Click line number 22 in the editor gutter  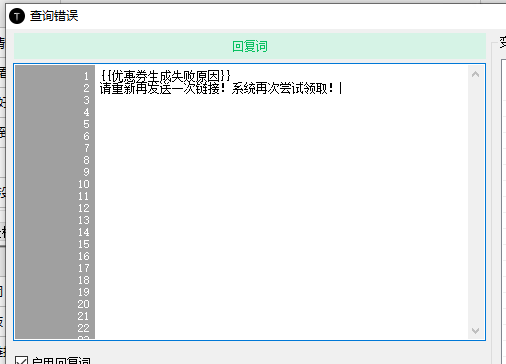(x=84, y=328)
